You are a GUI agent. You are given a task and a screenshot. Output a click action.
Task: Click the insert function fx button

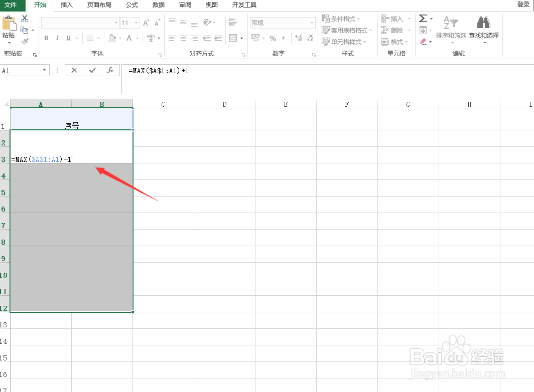point(110,71)
